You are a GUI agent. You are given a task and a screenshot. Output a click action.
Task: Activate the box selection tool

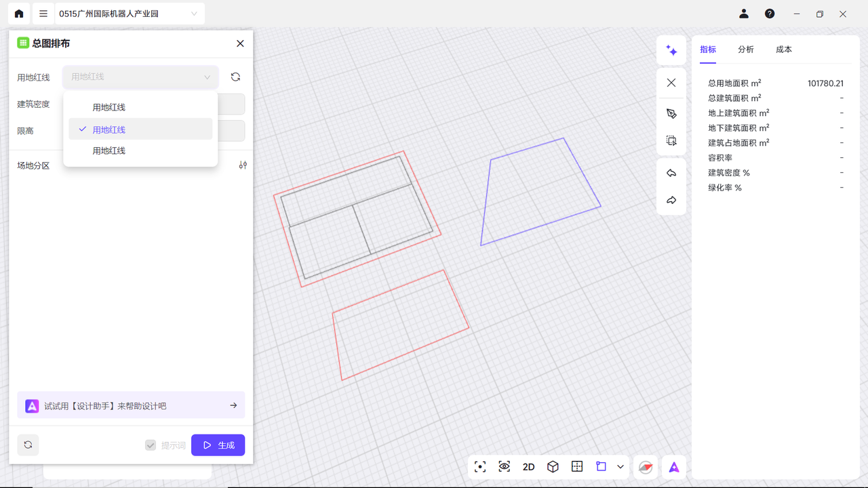tap(671, 141)
